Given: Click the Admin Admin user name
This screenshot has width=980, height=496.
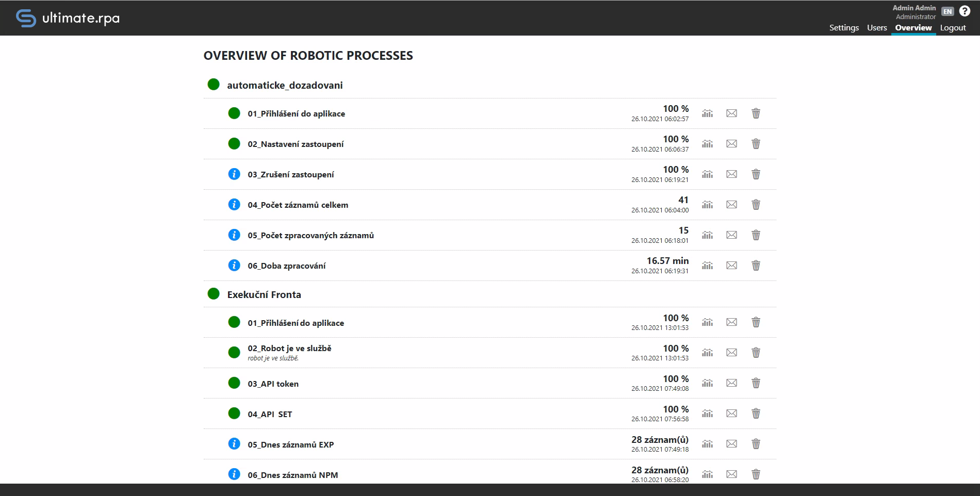Looking at the screenshot, I should [914, 8].
